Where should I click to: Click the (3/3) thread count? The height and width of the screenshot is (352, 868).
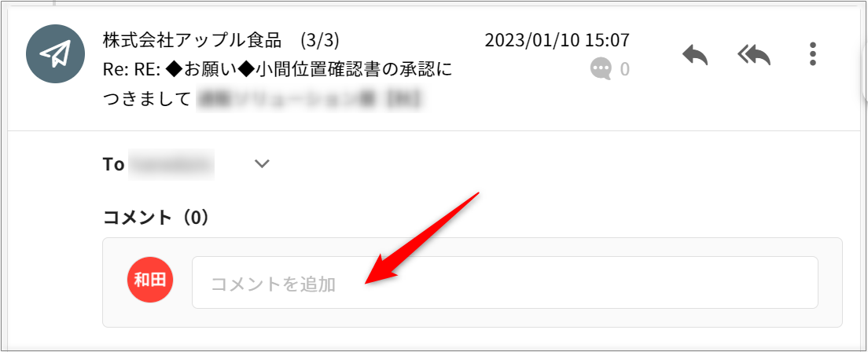point(321,40)
